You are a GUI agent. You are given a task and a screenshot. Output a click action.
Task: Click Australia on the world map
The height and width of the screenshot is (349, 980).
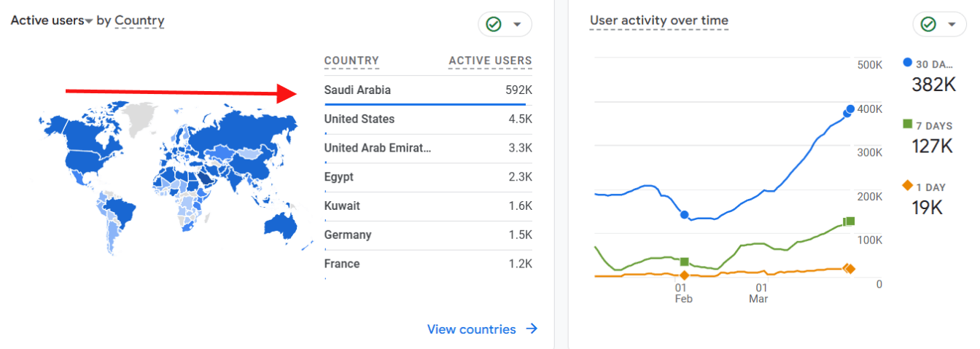(x=280, y=225)
